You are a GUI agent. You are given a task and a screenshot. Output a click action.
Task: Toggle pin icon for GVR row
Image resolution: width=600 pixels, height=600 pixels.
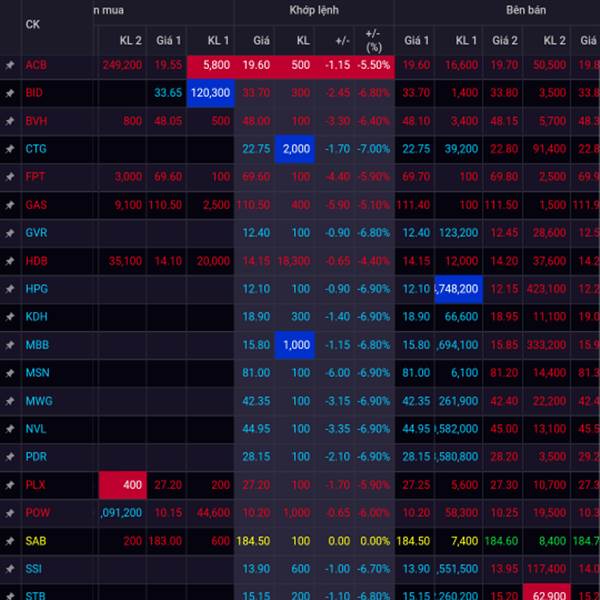(x=10, y=233)
